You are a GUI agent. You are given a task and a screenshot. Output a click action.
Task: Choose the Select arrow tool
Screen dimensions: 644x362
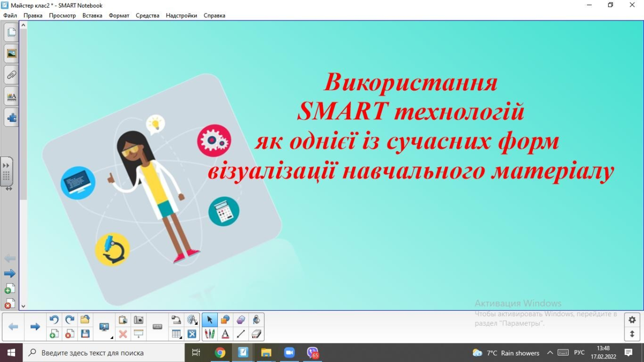[210, 320]
